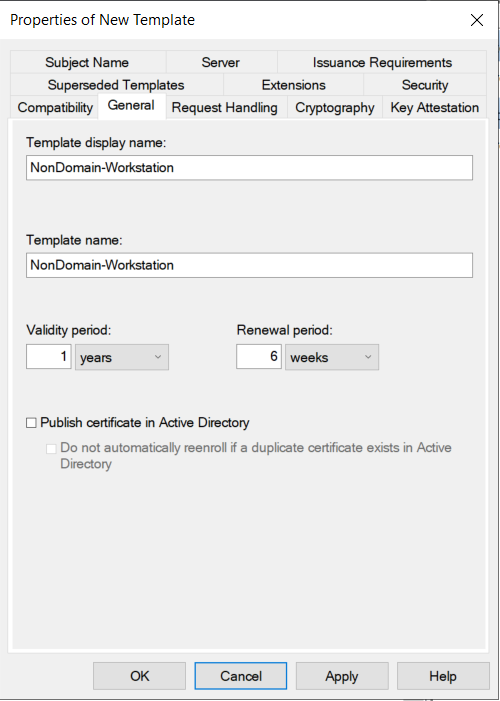Viewport: 500px width, 701px height.
Task: Open the Server tab
Action: click(220, 62)
